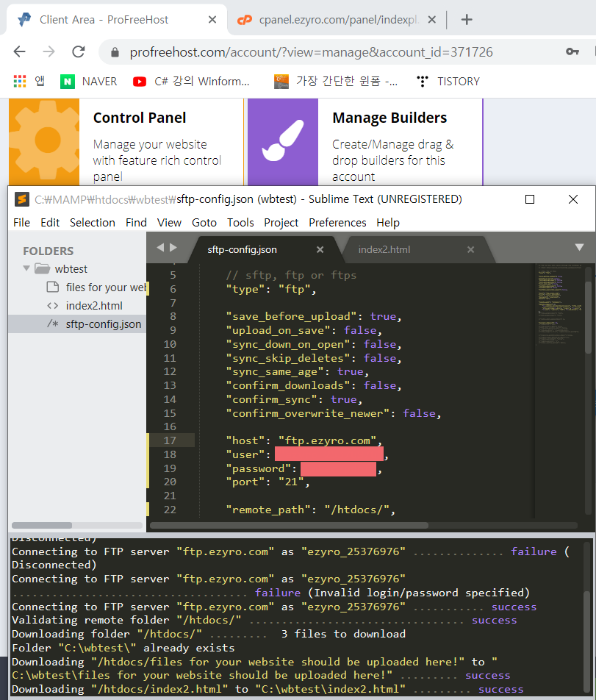The image size is (596, 700).
Task: Open the C# 강의 Winform bookmark
Action: pos(191,81)
